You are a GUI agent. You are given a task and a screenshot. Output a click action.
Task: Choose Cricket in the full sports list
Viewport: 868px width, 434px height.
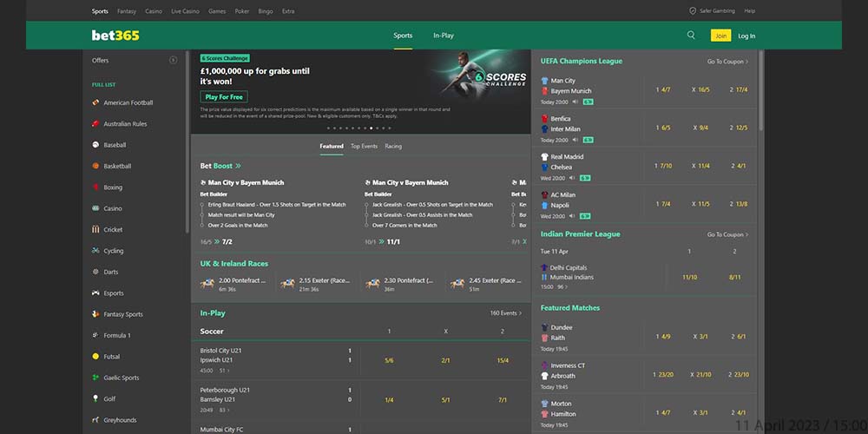pos(113,230)
